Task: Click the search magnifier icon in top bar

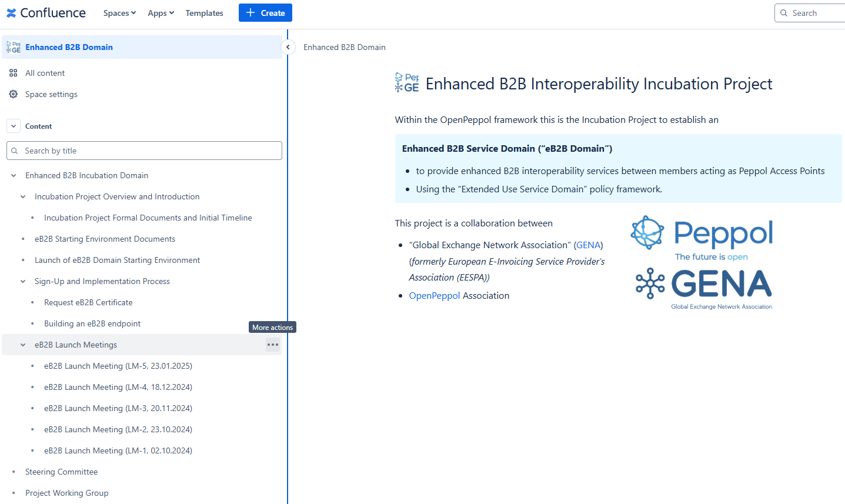Action: (784, 13)
